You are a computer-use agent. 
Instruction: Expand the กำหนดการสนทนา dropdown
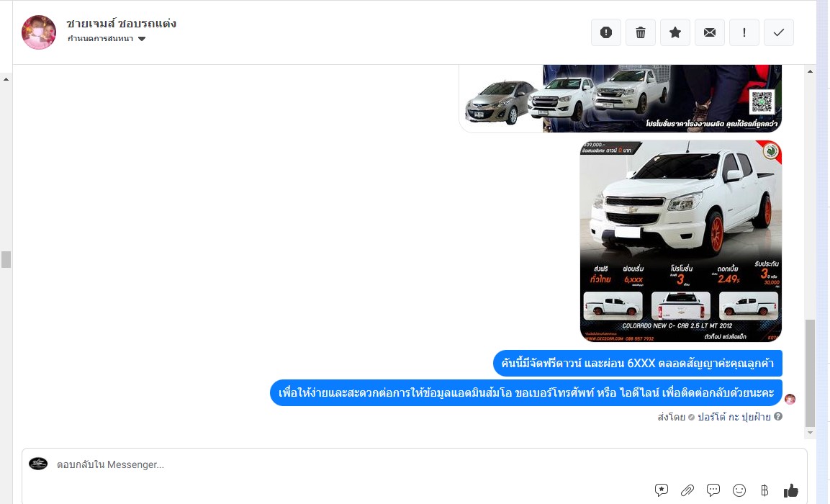(x=107, y=39)
